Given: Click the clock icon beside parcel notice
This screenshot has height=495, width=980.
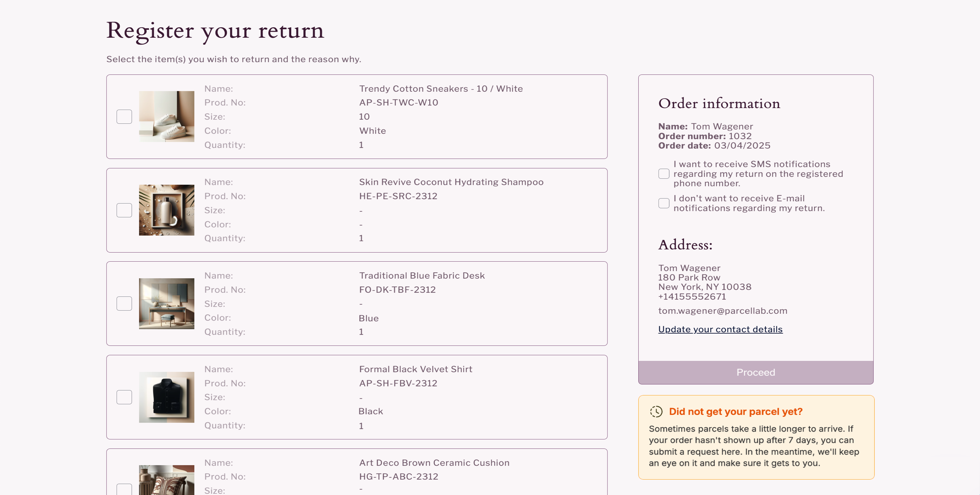Looking at the screenshot, I should 656,411.
